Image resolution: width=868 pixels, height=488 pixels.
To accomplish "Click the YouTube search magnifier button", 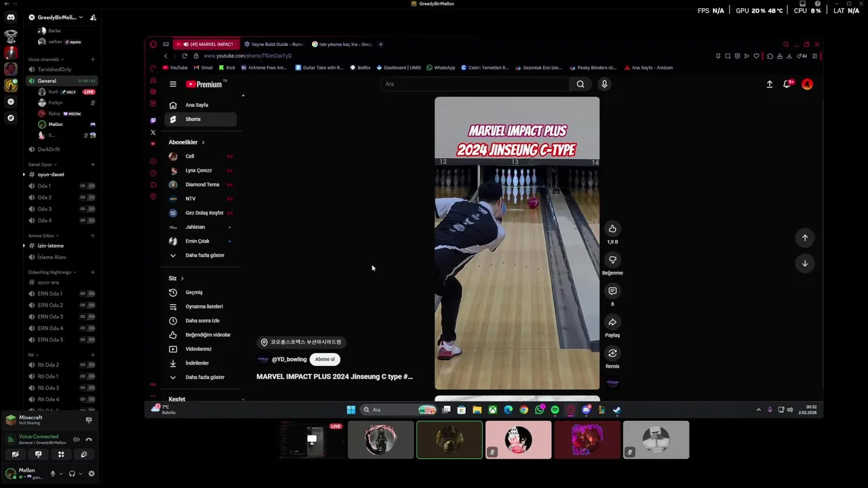I will [x=580, y=84].
